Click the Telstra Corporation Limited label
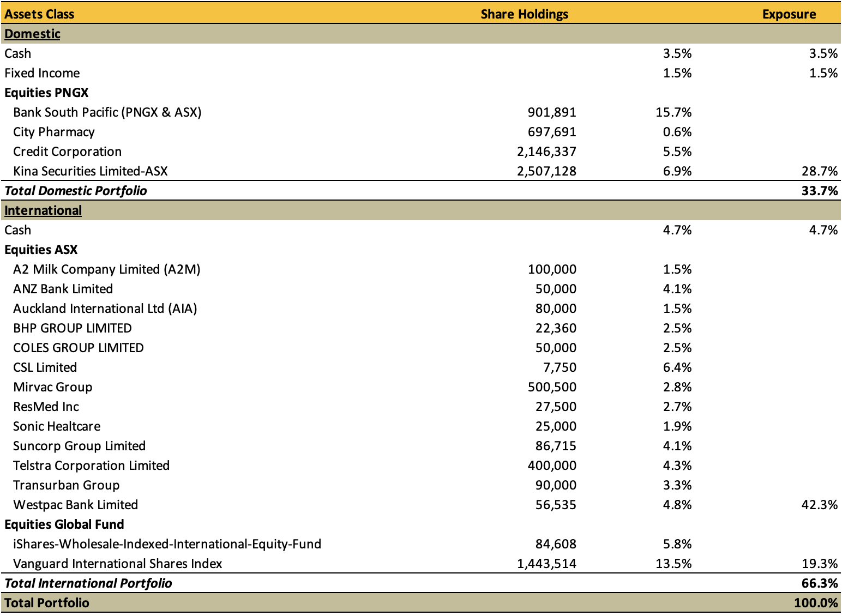842x616 pixels. point(91,466)
